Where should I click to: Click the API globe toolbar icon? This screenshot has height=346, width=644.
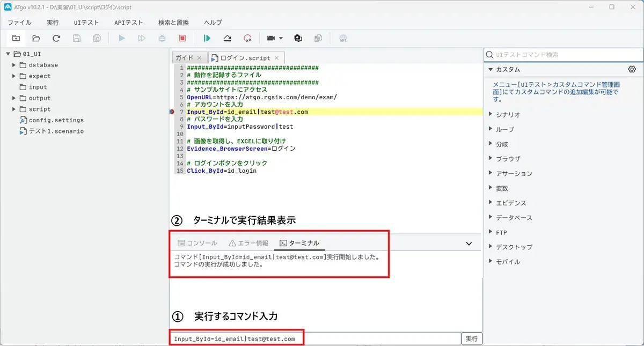click(343, 38)
